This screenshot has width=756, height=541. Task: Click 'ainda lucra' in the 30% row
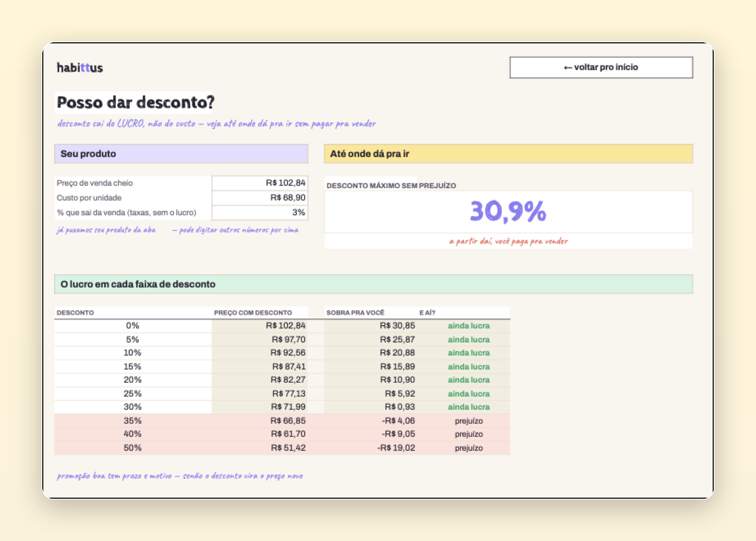(469, 407)
